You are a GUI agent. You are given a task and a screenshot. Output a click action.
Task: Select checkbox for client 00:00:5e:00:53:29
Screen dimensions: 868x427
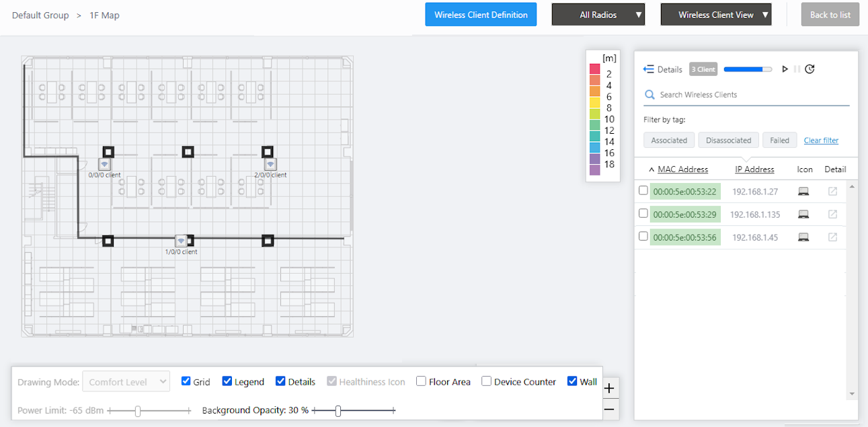tap(643, 214)
